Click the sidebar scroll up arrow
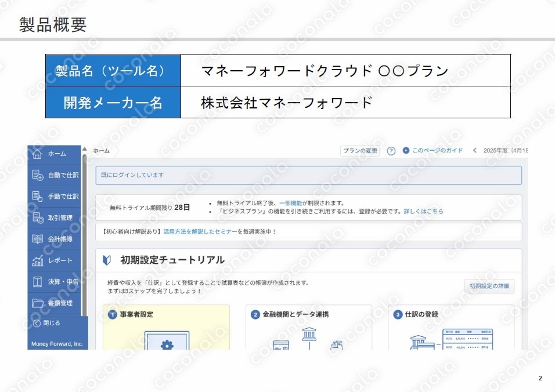This screenshot has height=392, width=555. (85, 149)
